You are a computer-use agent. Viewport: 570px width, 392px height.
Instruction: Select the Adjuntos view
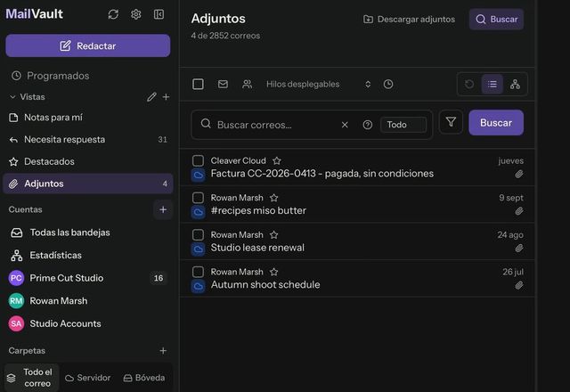tap(88, 184)
